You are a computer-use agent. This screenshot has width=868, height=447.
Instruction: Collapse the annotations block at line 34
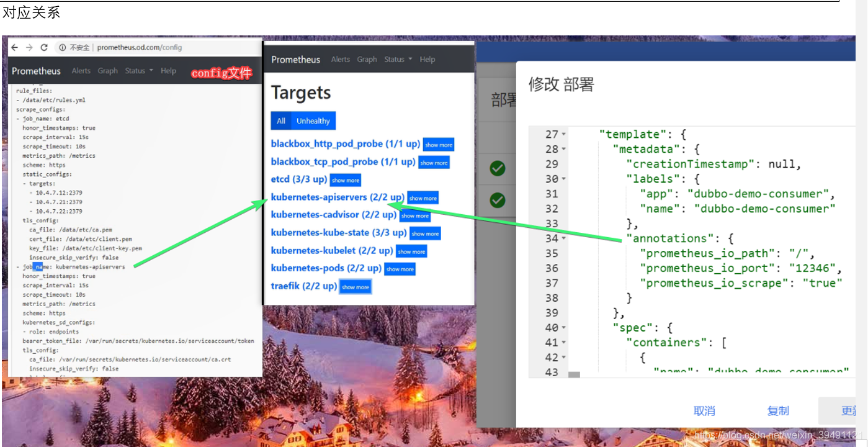(x=563, y=239)
